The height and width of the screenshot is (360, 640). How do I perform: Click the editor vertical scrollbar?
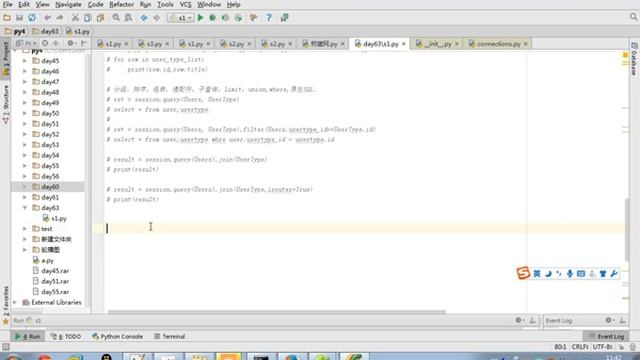[627, 229]
